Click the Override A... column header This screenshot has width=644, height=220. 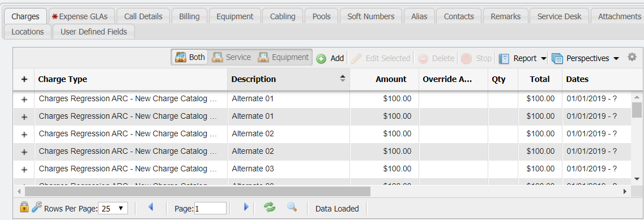point(454,79)
